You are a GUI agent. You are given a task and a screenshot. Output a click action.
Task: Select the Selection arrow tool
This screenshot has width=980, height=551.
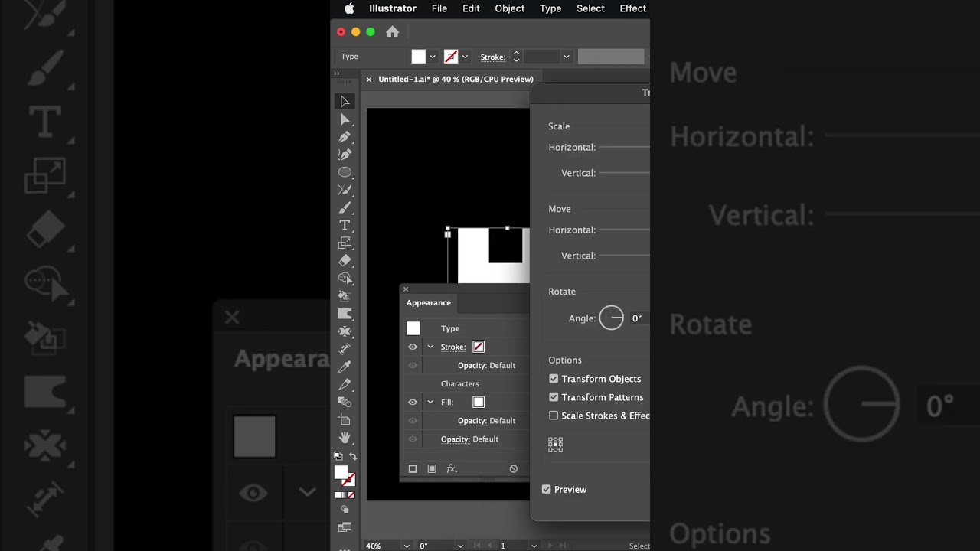point(345,102)
